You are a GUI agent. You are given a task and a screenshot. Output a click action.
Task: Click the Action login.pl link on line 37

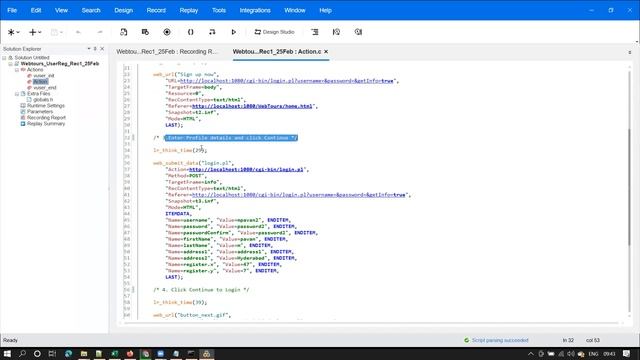click(246, 169)
